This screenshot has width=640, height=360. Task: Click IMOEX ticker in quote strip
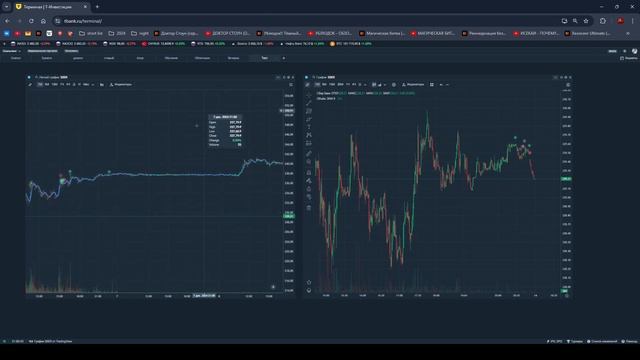[x=31, y=44]
